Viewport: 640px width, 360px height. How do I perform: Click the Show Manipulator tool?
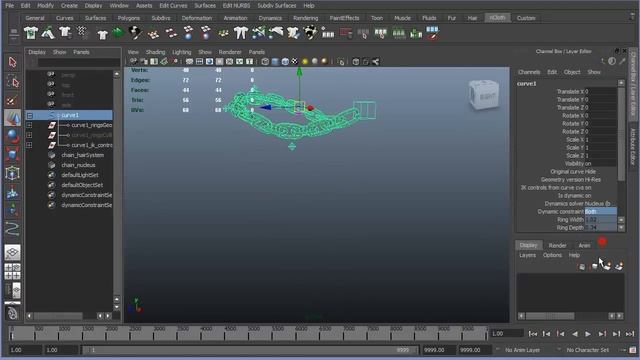tap(12, 209)
